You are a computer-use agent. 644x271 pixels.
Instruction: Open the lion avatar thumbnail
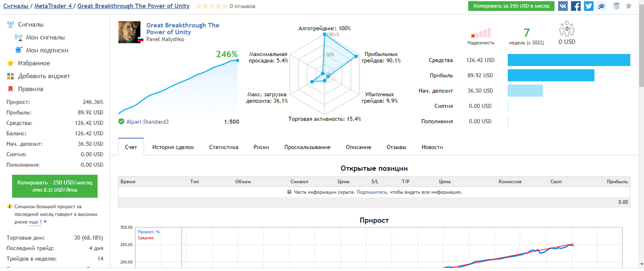pyautogui.click(x=129, y=32)
